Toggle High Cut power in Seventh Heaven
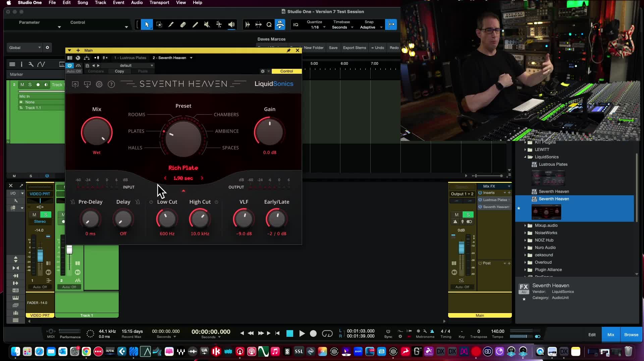644x361 pixels. (x=216, y=202)
